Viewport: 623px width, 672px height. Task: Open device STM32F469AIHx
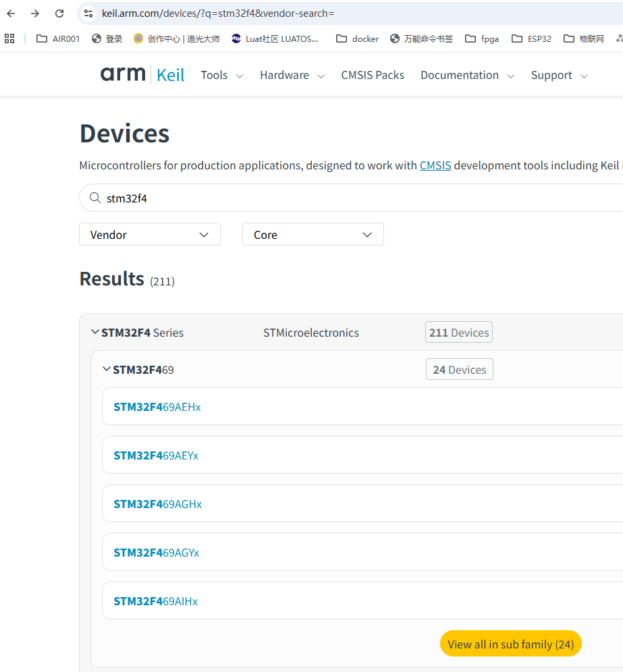155,601
